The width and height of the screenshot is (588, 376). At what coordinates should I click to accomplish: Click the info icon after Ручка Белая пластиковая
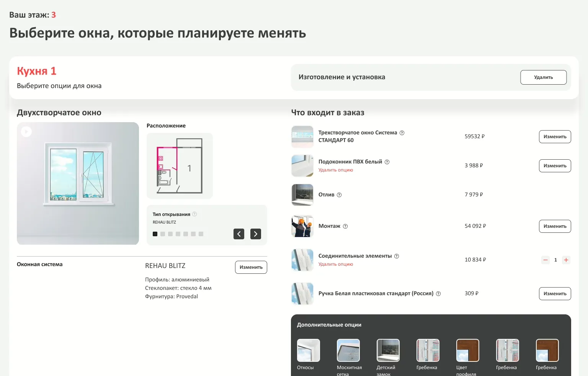point(438,294)
